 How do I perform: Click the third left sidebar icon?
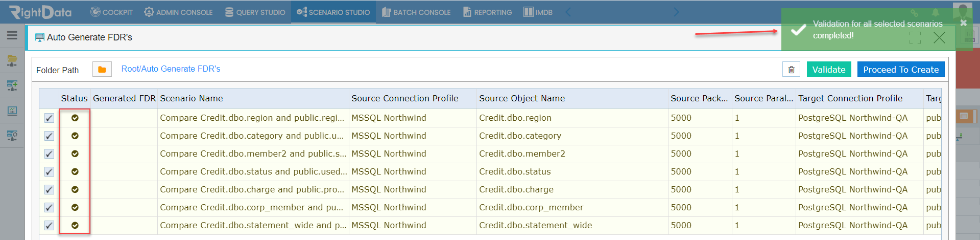pyautogui.click(x=12, y=111)
